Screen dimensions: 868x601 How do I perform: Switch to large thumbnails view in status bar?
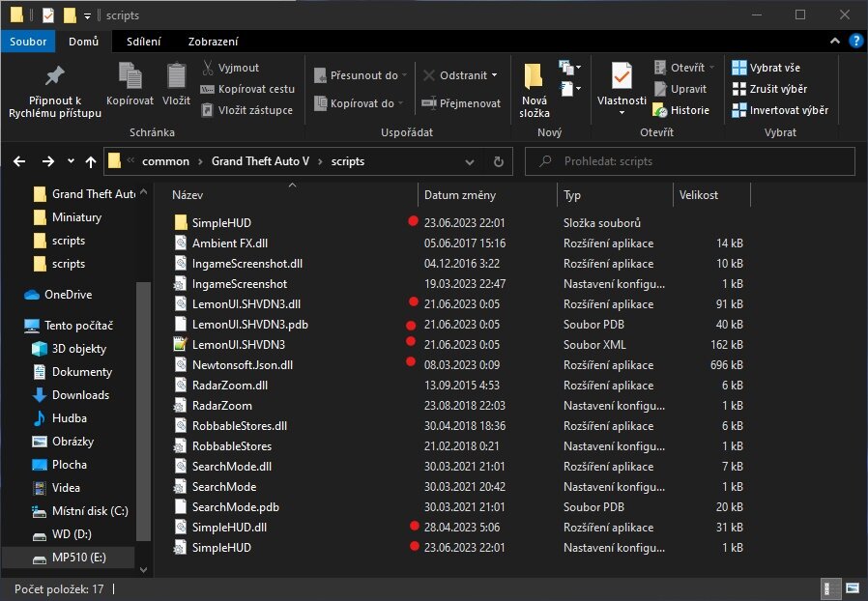[852, 587]
